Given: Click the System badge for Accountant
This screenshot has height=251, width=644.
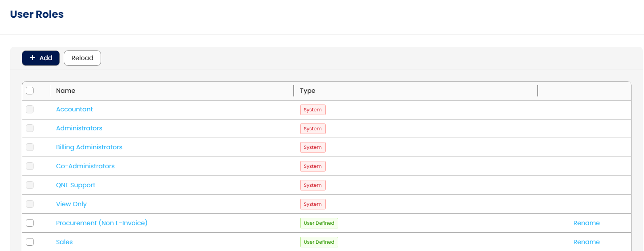Looking at the screenshot, I should (x=313, y=110).
